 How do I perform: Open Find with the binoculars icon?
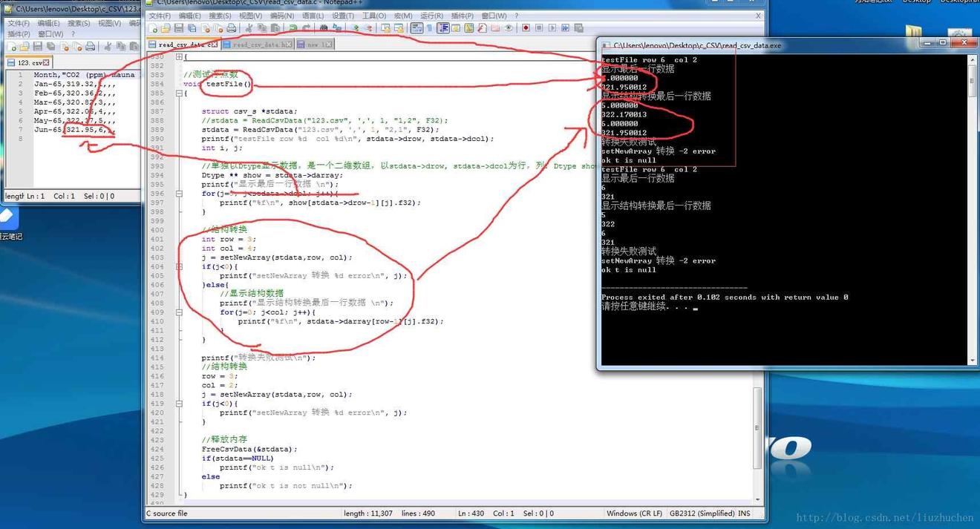324,28
